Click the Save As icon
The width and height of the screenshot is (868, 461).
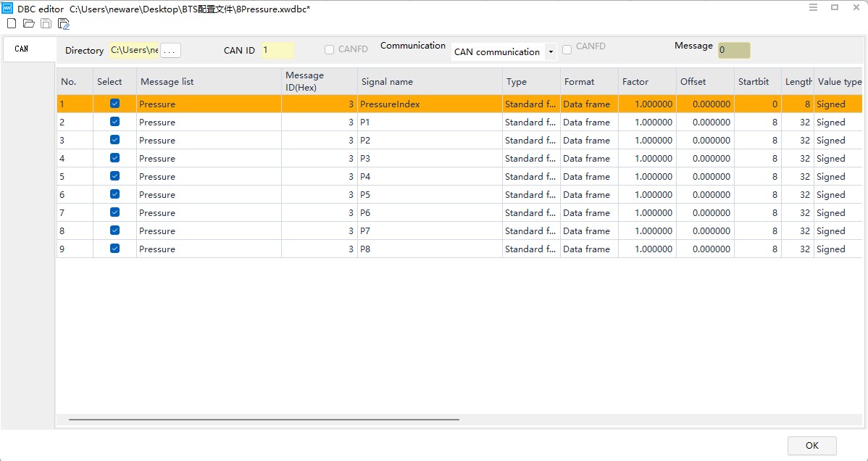coord(64,24)
